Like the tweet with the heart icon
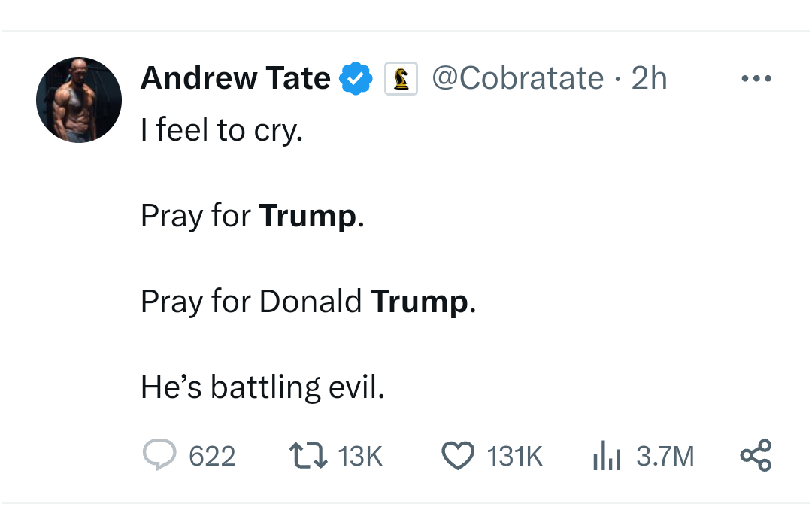 pos(457,456)
